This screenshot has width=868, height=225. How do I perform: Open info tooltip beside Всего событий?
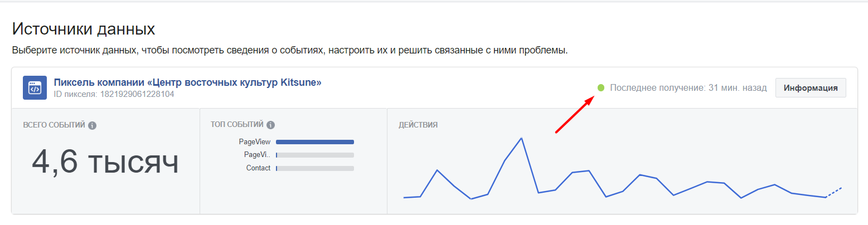tap(93, 125)
